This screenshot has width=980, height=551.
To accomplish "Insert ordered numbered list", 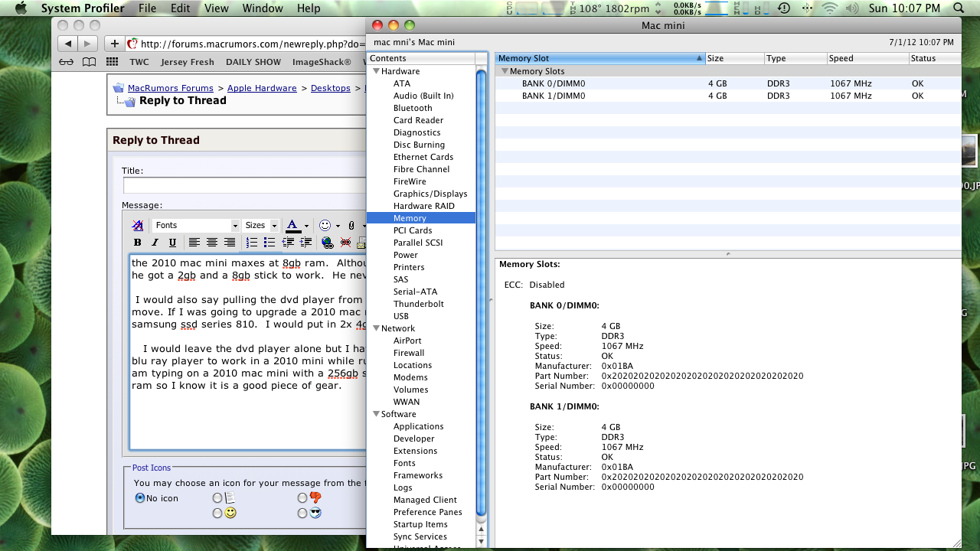I will (252, 243).
